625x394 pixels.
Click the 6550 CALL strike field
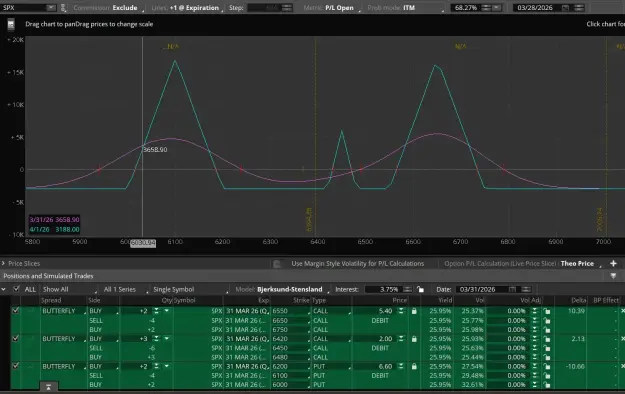coord(291,311)
